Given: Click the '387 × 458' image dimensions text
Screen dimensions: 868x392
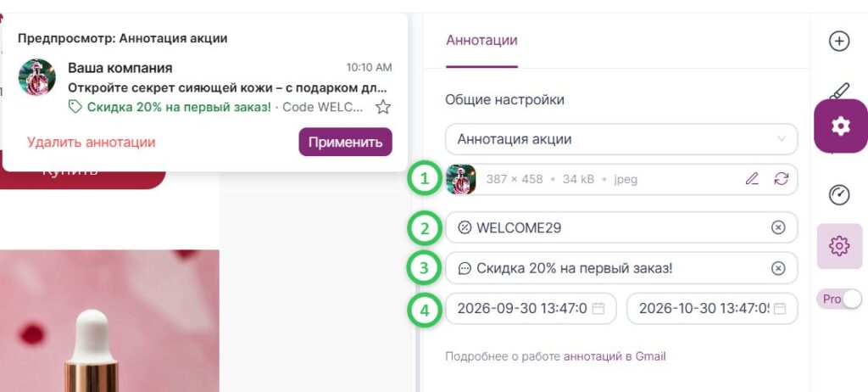Looking at the screenshot, I should [515, 180].
